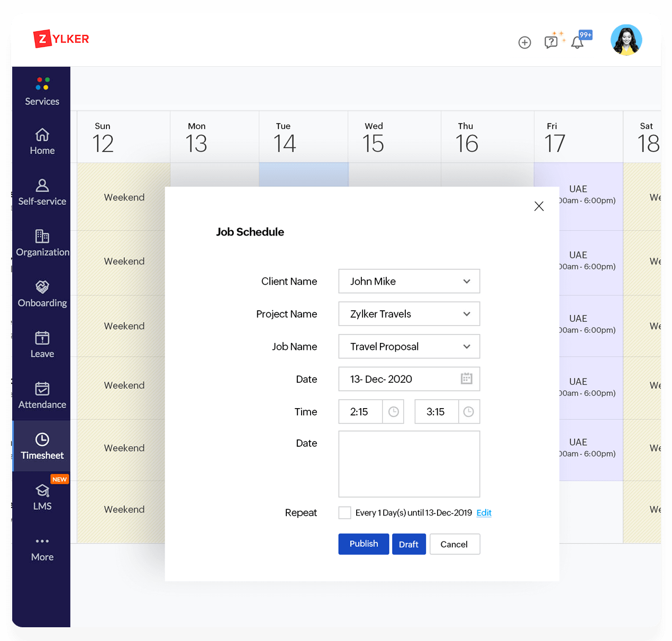
Task: Click the clock icon for start time 2:15
Action: (393, 412)
